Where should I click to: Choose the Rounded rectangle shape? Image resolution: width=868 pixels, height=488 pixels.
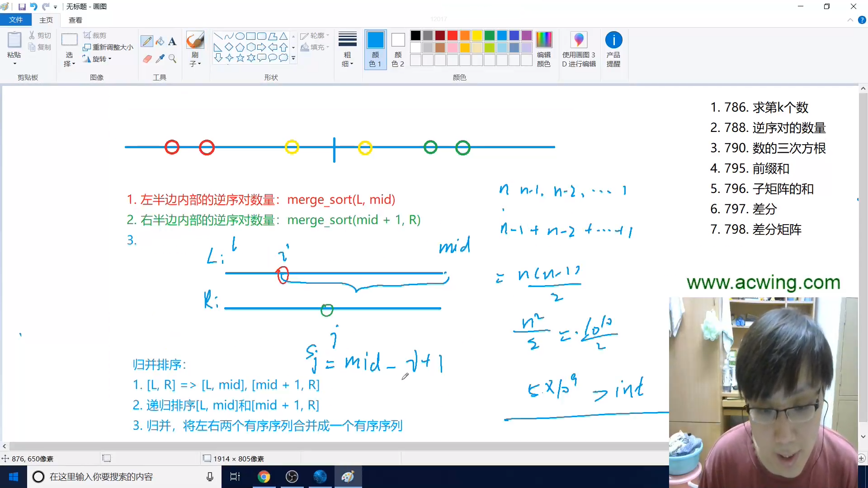[x=261, y=36]
